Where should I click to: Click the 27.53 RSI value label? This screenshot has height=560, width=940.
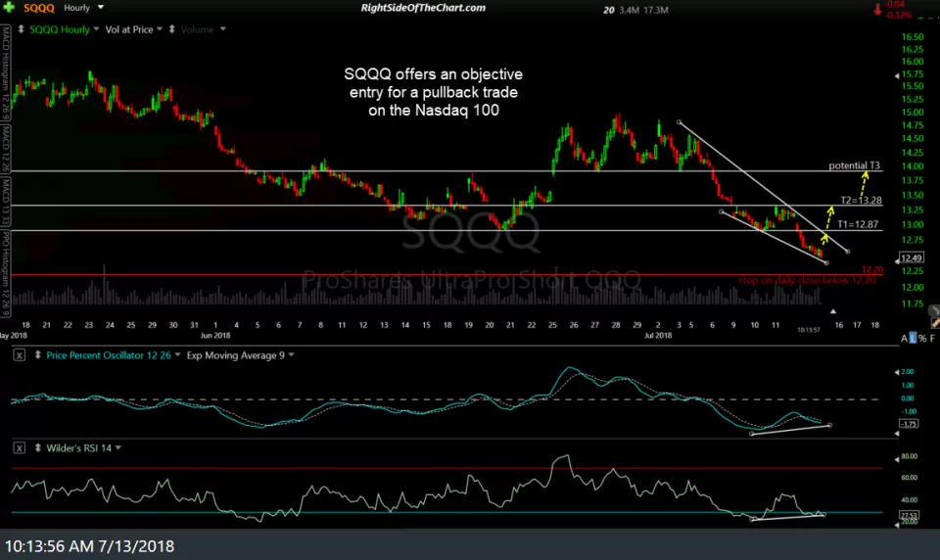click(x=909, y=516)
